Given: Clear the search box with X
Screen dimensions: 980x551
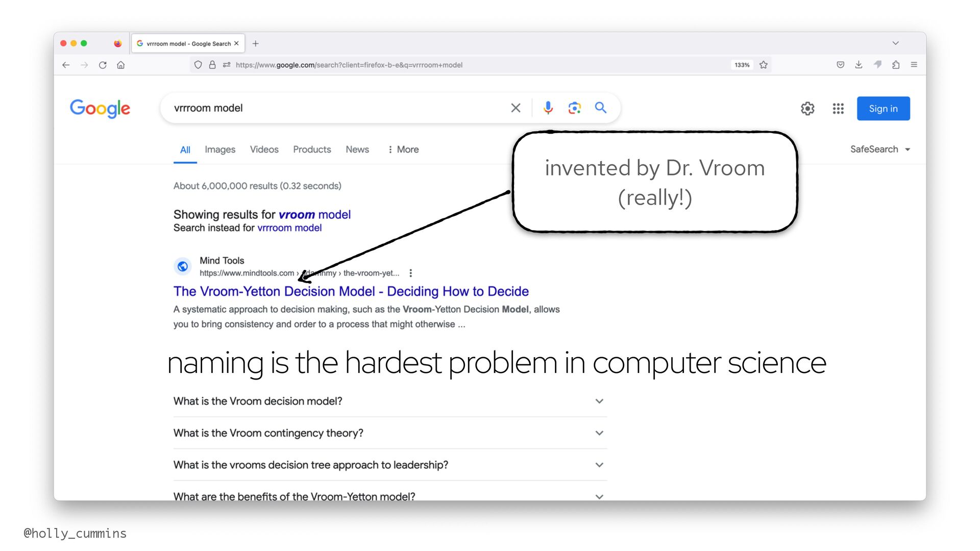Looking at the screenshot, I should [x=516, y=108].
